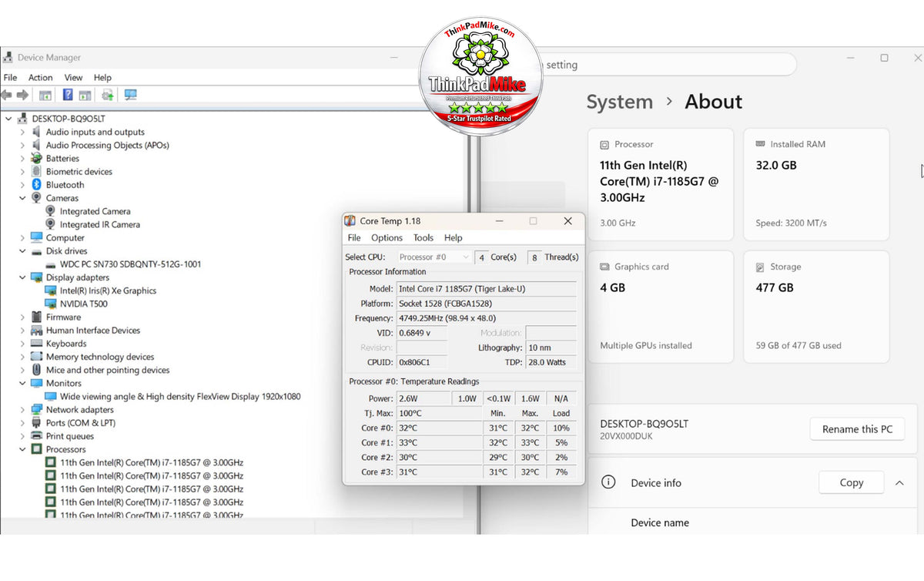Toggle the show/hide action pane toolbar icon
The image size is (924, 581).
(x=85, y=95)
